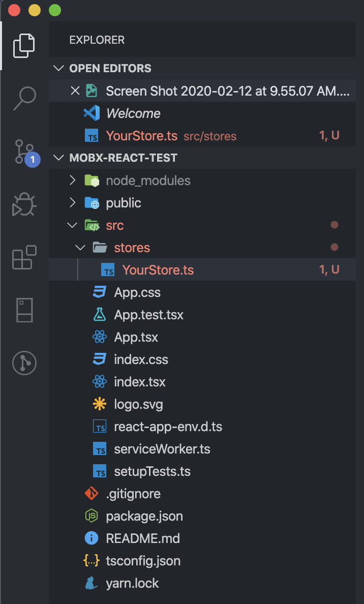The width and height of the screenshot is (364, 604).
Task: Close the Screen Shot editor tab entry
Action: pos(75,91)
